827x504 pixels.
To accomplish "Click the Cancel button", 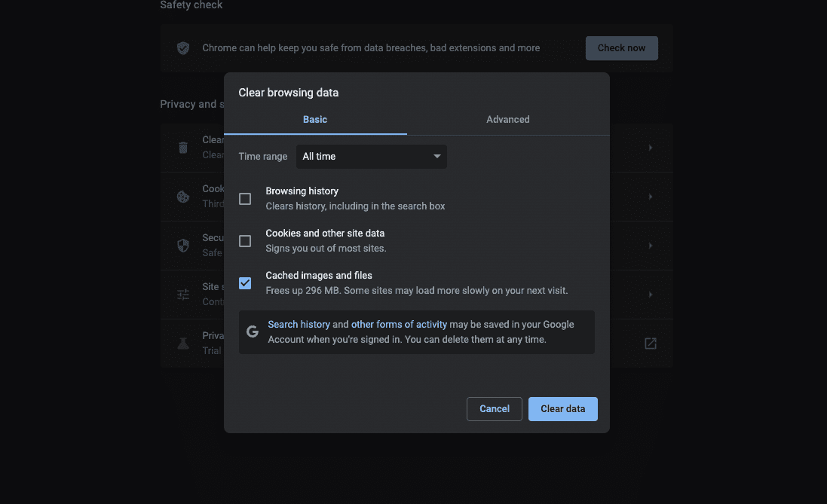I will pos(495,409).
